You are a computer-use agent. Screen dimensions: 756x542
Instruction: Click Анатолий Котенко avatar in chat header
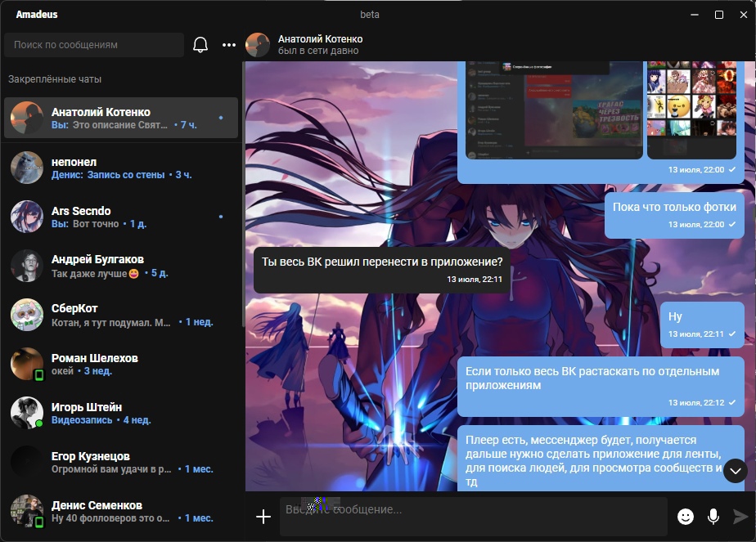[x=258, y=45]
